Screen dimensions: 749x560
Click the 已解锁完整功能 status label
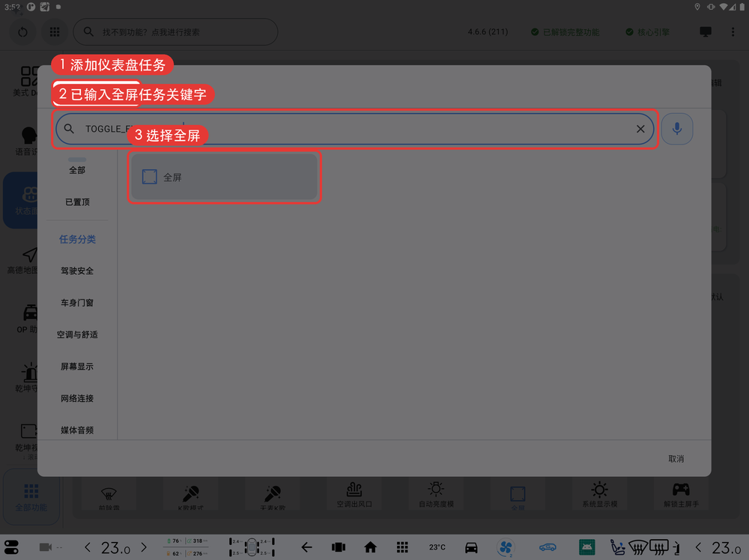tap(565, 32)
